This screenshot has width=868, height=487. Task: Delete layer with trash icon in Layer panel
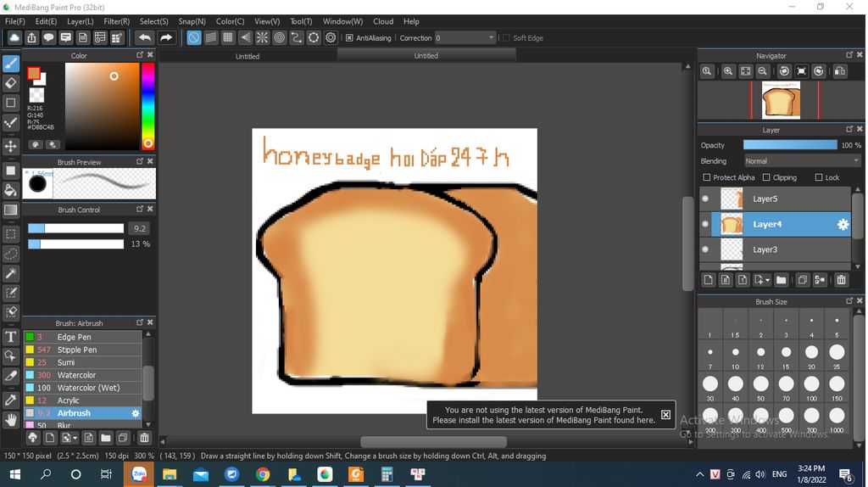[841, 280]
